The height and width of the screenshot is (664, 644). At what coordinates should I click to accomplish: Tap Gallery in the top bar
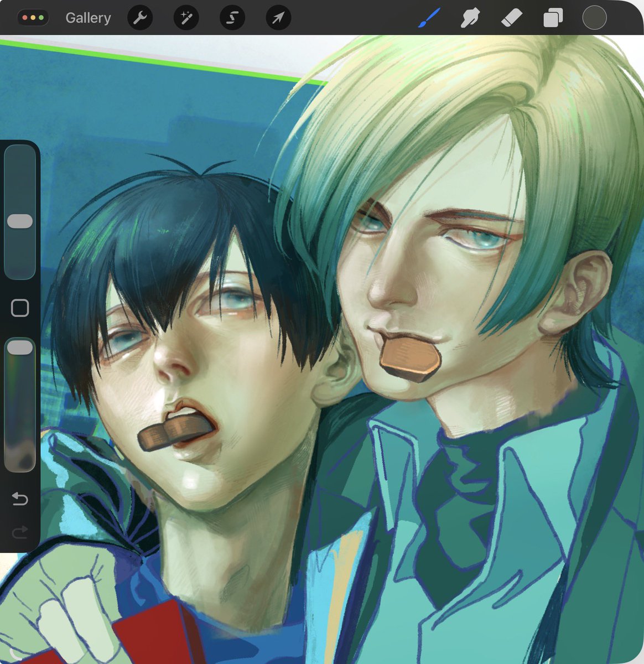[88, 17]
